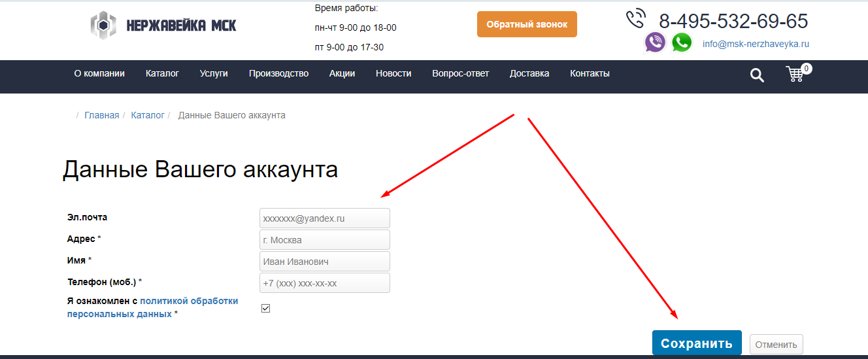Click the Данные Вашего аккаунта heading
This screenshot has height=359, width=868.
[200, 169]
